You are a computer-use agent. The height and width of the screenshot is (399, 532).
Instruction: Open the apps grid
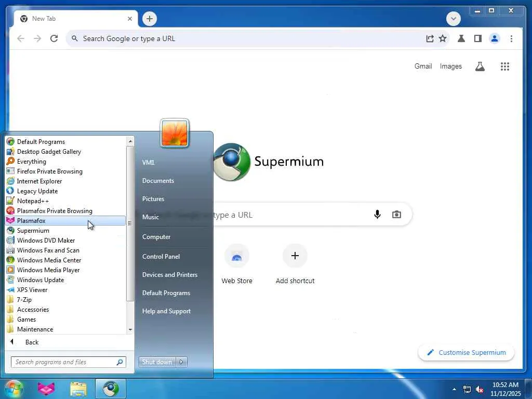505,66
